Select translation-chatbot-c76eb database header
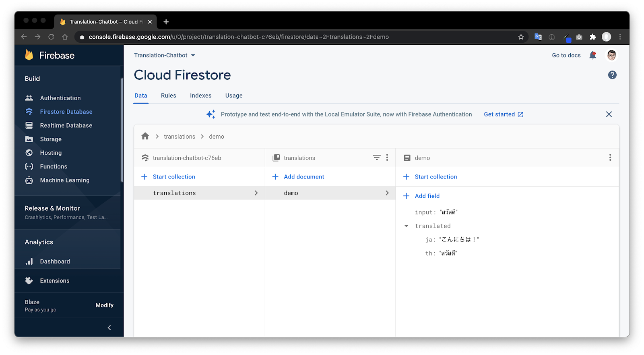644x355 pixels. coord(187,158)
